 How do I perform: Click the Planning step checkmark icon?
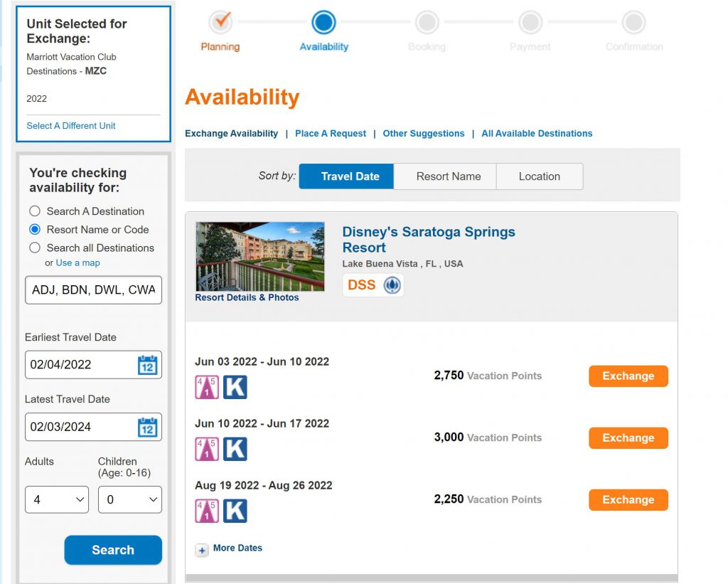pyautogui.click(x=220, y=22)
